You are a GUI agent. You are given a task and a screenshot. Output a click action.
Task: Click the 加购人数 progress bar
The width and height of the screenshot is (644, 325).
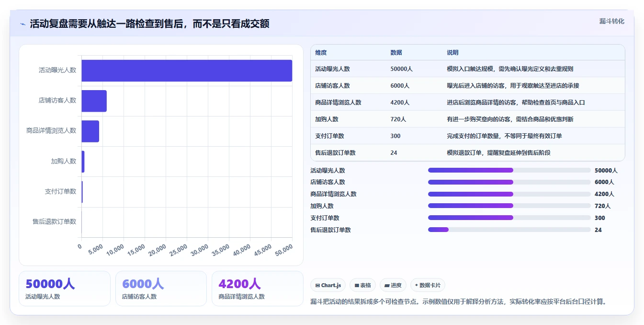tap(509, 206)
